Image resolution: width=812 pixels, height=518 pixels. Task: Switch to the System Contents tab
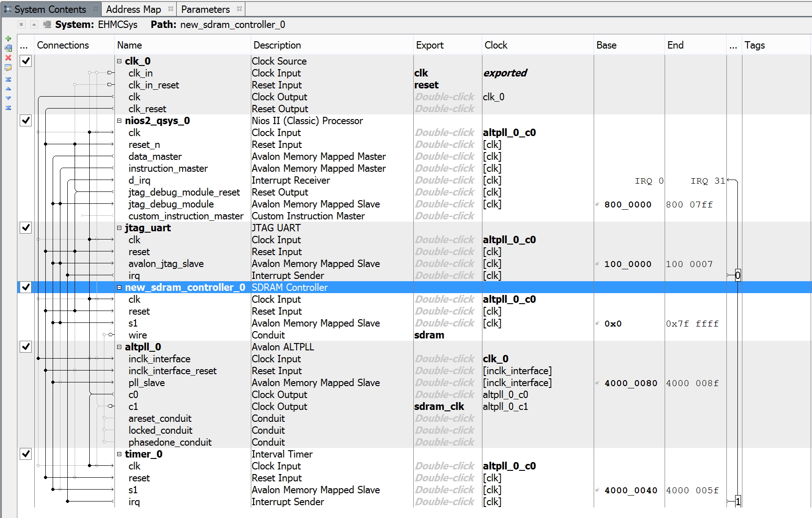pos(50,9)
